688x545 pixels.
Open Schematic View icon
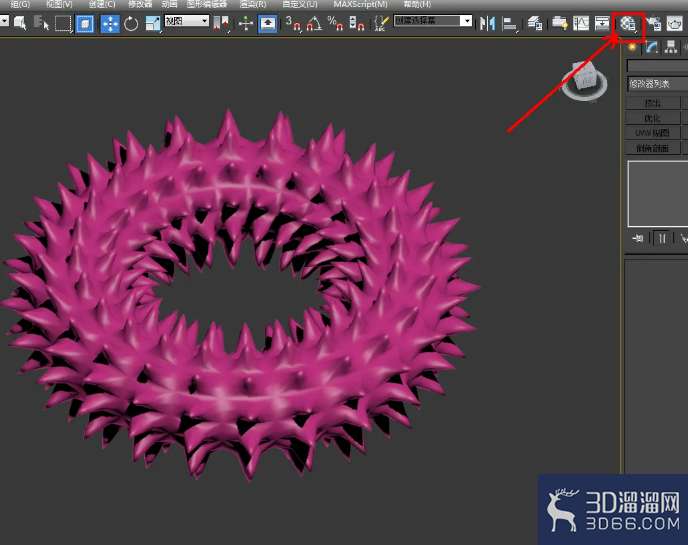pos(602,23)
